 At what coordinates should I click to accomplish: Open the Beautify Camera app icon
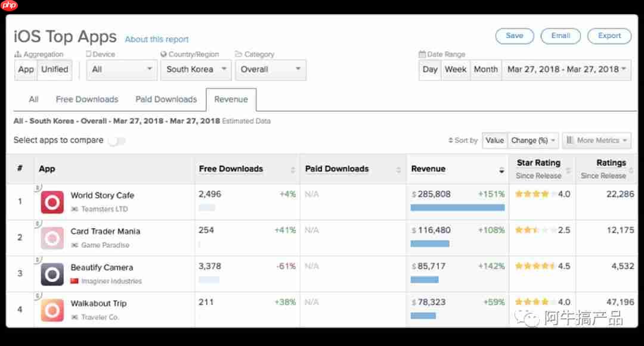click(x=52, y=275)
